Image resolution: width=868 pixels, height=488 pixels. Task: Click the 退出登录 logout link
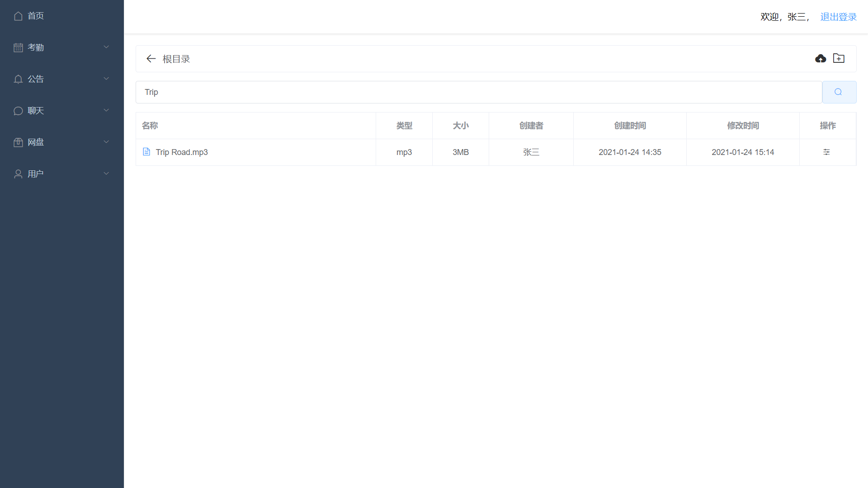click(838, 17)
